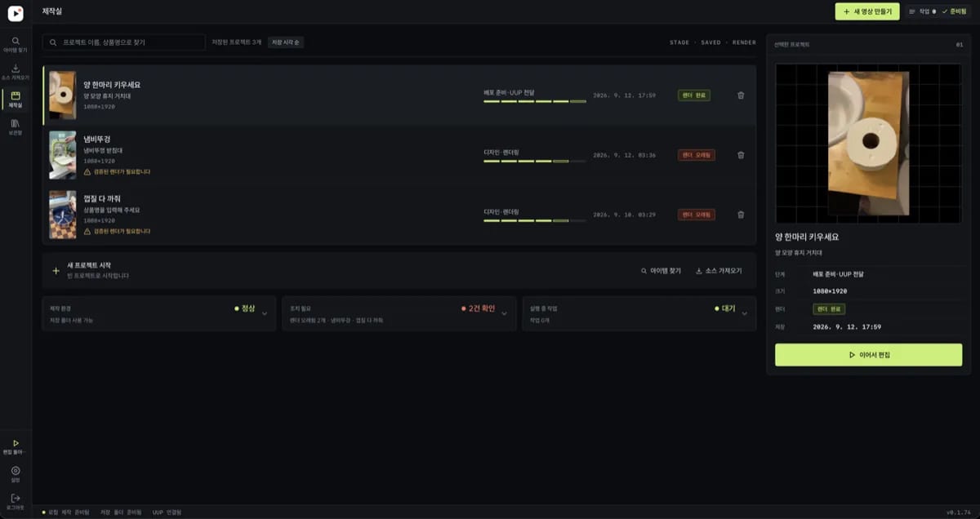The height and width of the screenshot is (519, 980).
Task: Click 소스 가져오기 in the new project bar
Action: click(719, 271)
